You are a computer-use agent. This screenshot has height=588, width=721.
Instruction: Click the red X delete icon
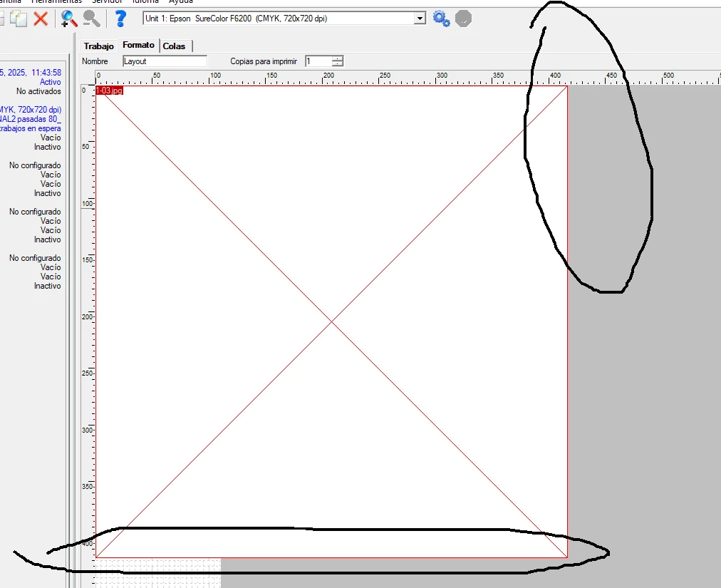[x=41, y=19]
